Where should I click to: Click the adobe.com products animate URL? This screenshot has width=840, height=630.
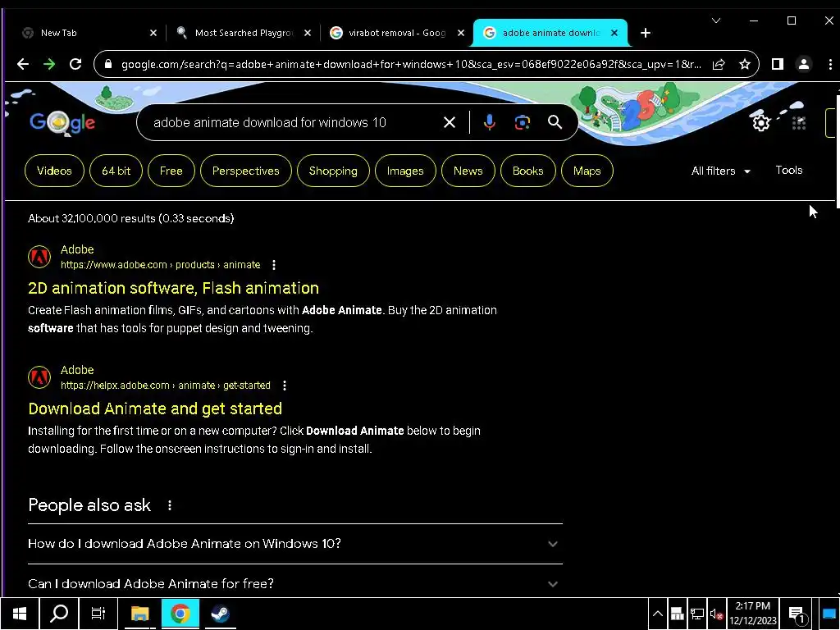(x=160, y=265)
